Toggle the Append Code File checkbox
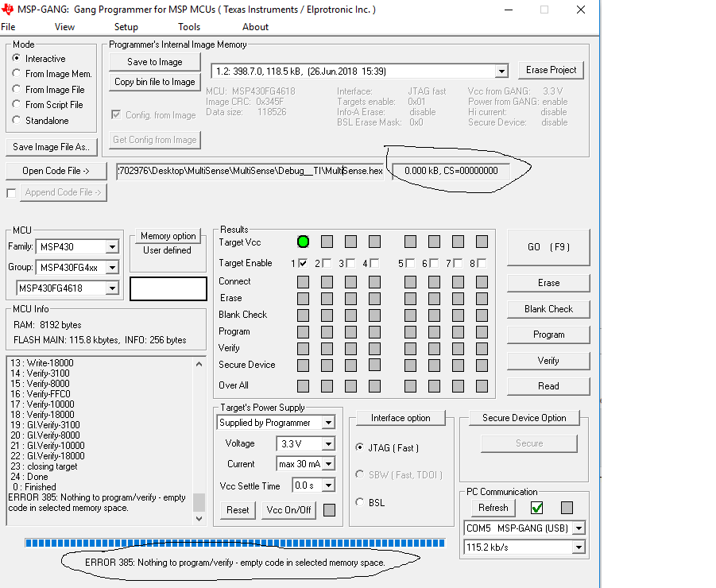Image resolution: width=716 pixels, height=588 pixels. click(11, 193)
